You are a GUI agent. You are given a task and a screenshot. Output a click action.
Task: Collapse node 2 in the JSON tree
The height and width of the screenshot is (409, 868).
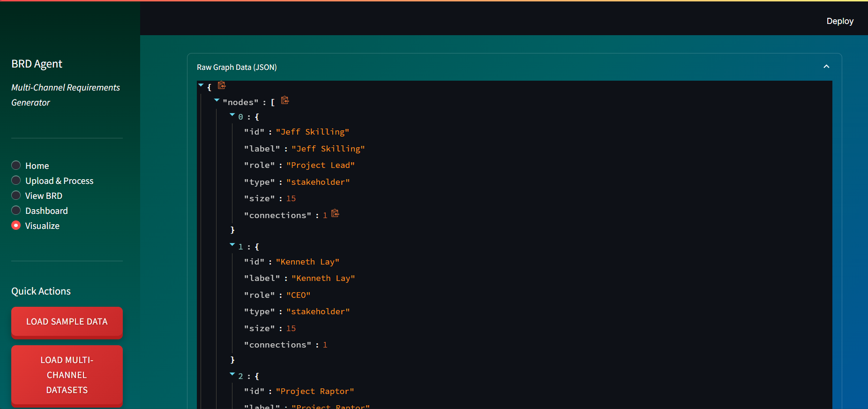232,374
